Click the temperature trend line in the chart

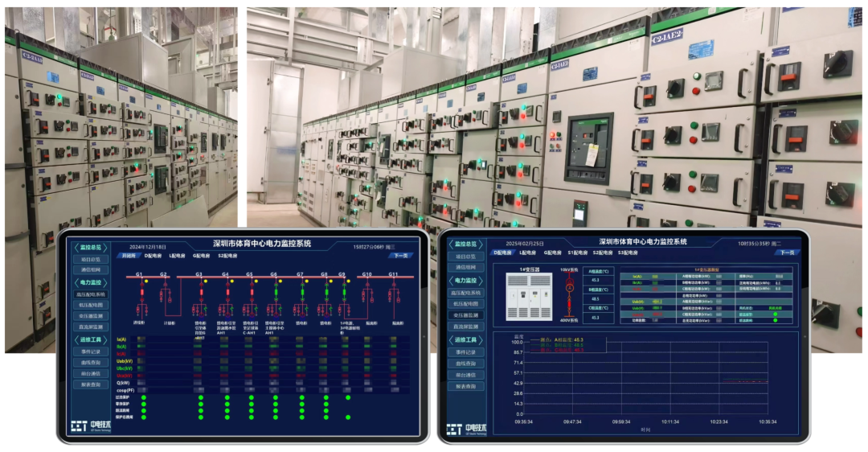[x=745, y=380]
